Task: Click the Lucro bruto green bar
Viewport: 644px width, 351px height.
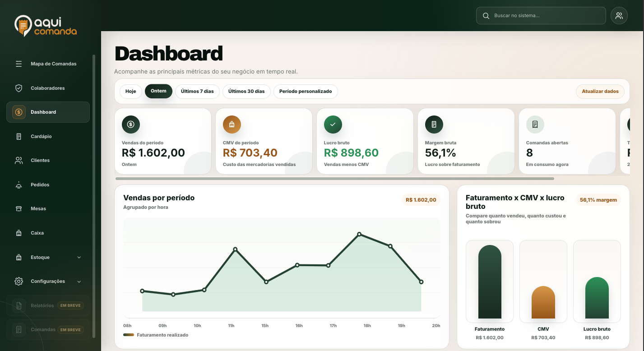Action: (597, 298)
